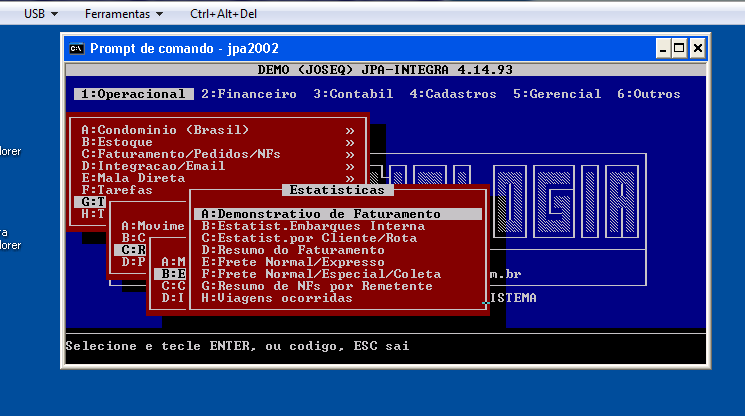Open the USB dropdown menu

point(41,14)
